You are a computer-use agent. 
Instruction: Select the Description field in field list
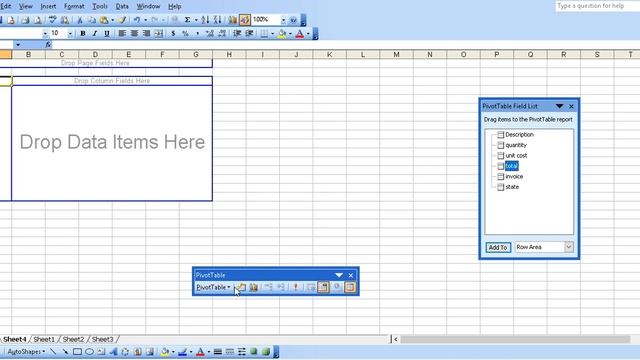click(519, 134)
